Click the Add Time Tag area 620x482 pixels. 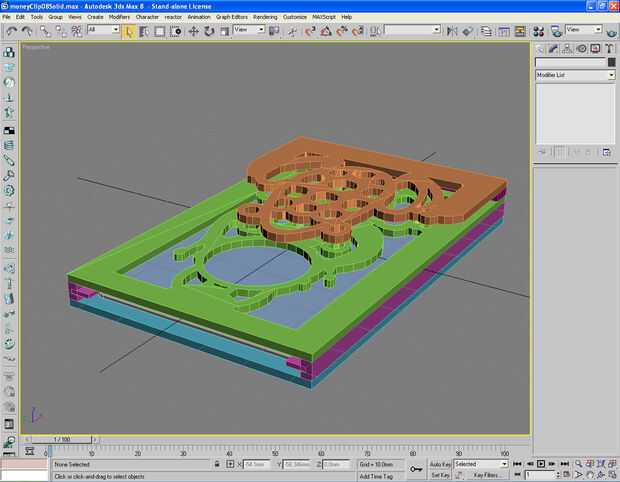[x=376, y=476]
